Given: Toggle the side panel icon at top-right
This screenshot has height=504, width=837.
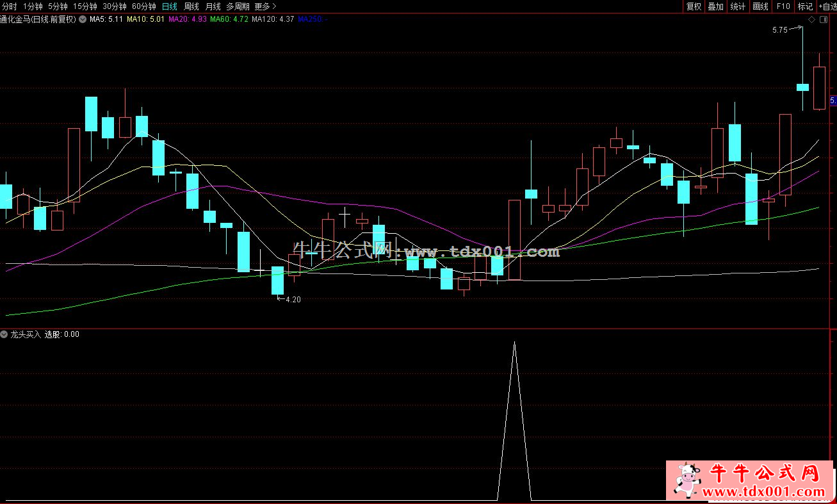Looking at the screenshot, I should pyautogui.click(x=823, y=20).
